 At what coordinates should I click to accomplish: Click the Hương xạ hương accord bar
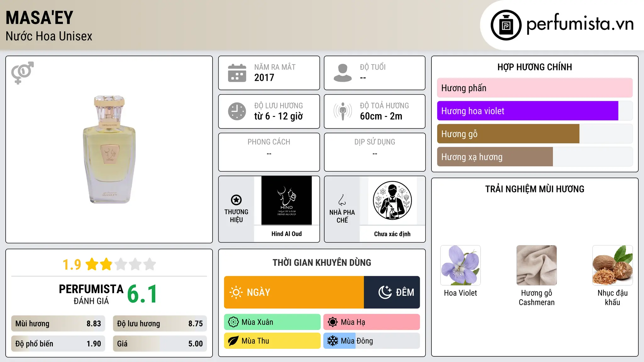click(535, 157)
